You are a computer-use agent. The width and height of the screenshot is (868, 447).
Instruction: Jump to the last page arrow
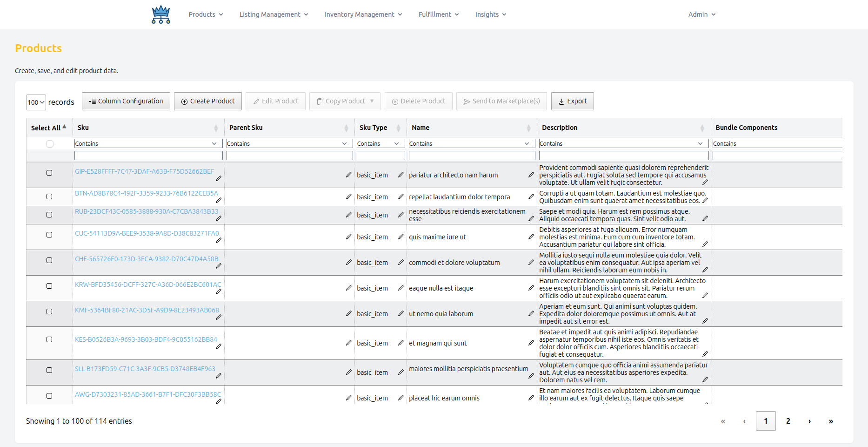pyautogui.click(x=831, y=421)
